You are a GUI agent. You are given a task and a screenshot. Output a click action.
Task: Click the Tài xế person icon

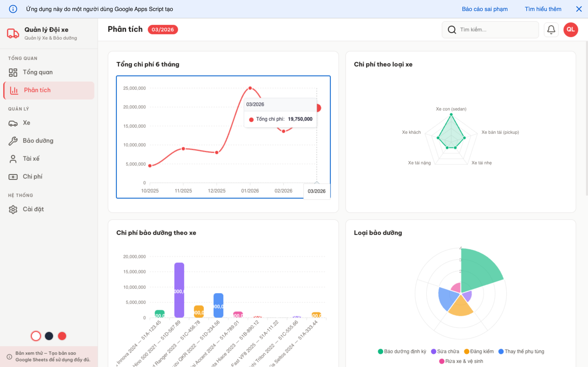click(x=13, y=159)
